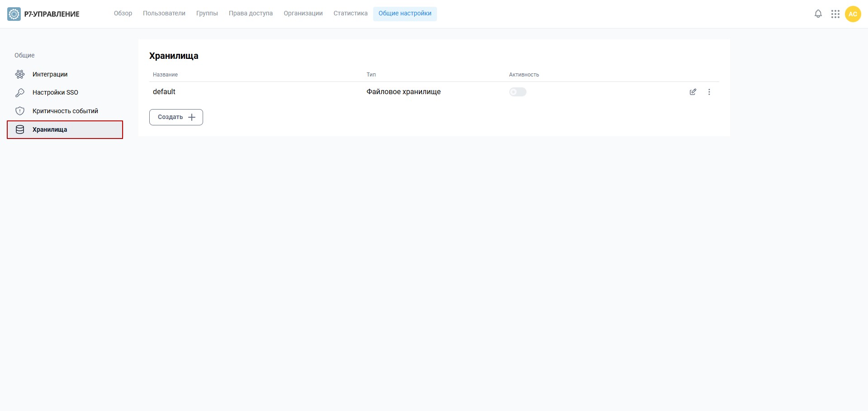The image size is (868, 411).
Task: Select the Общие настройки tab
Action: click(x=405, y=14)
